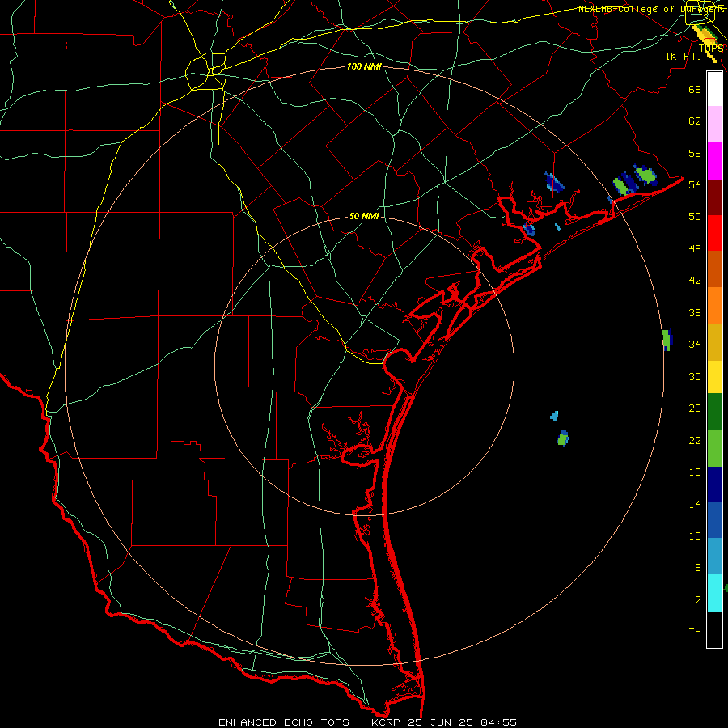Click the "46" legend value

[x=695, y=249]
